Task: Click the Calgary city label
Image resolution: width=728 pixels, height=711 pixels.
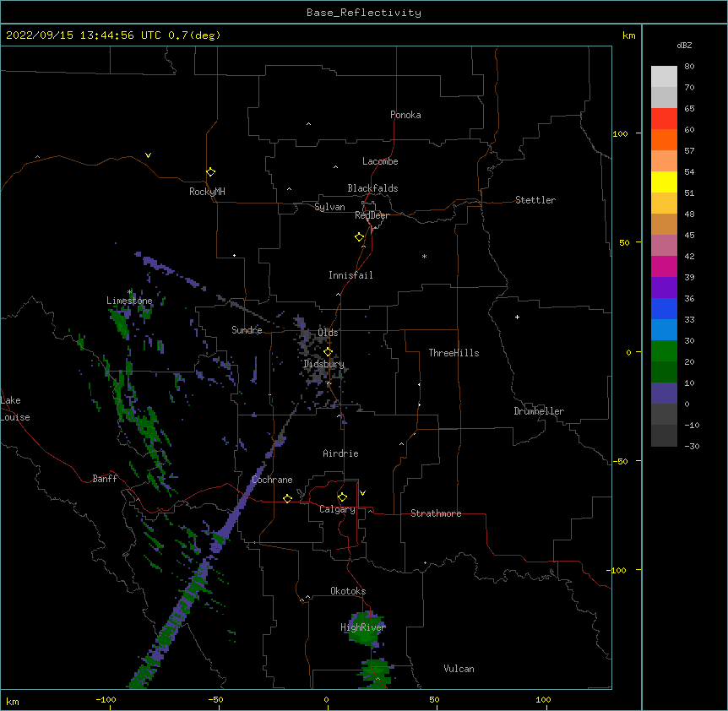Action: pyautogui.click(x=337, y=509)
